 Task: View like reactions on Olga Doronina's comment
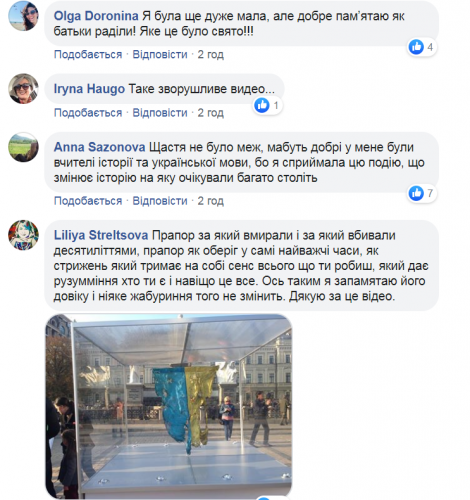point(422,47)
